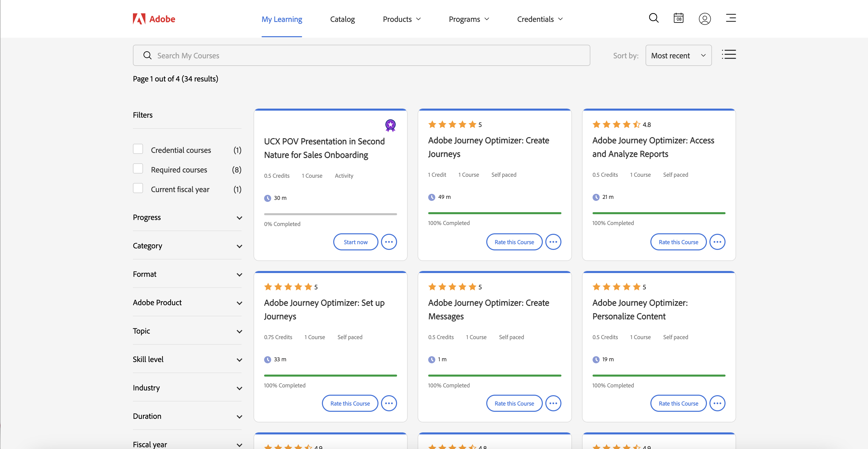
Task: Expand the Skill level filter
Action: pos(187,359)
